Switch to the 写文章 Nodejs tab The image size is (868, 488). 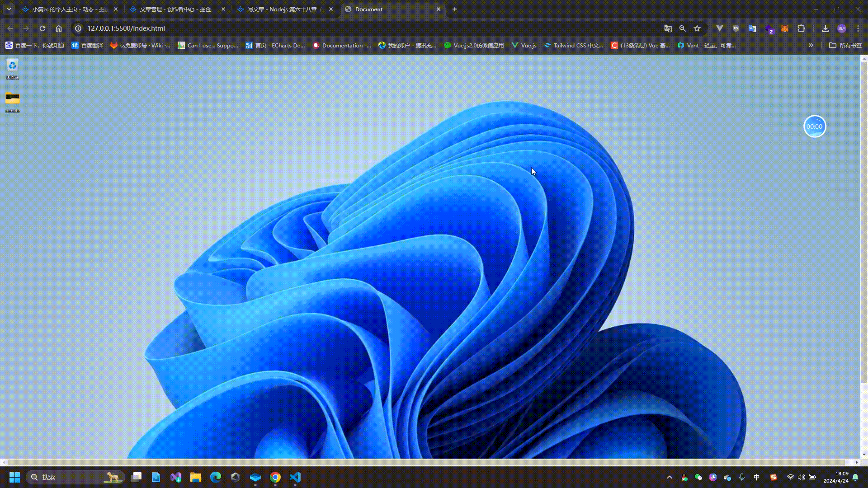coord(285,9)
